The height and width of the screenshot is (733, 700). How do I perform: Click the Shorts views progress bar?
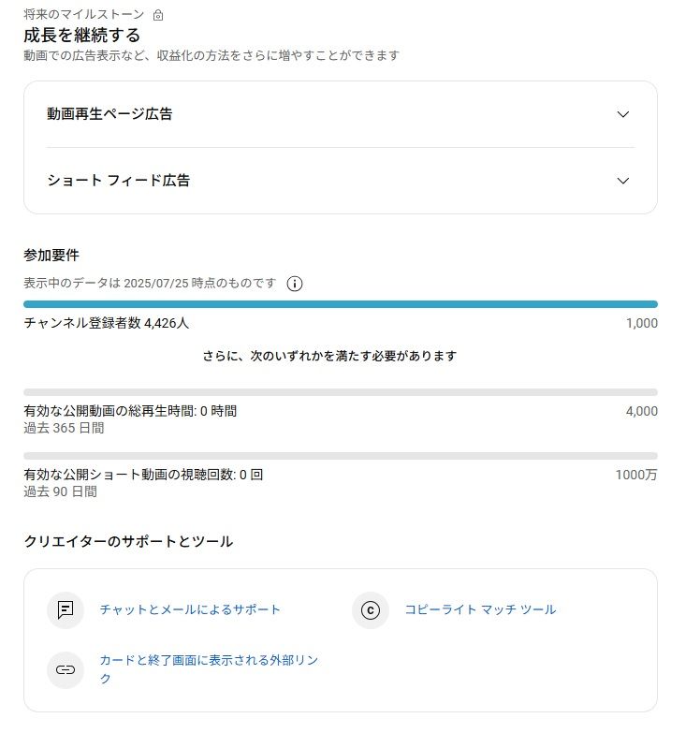[x=341, y=456]
